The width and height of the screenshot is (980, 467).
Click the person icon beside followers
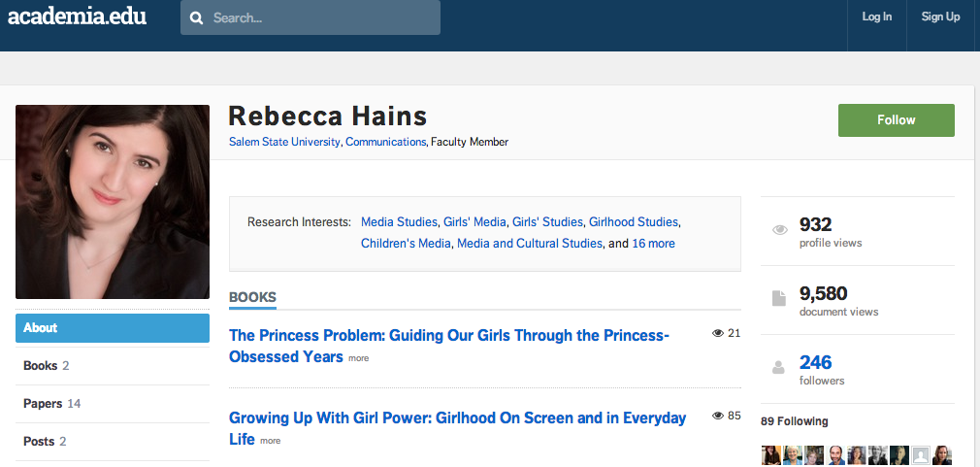(778, 368)
